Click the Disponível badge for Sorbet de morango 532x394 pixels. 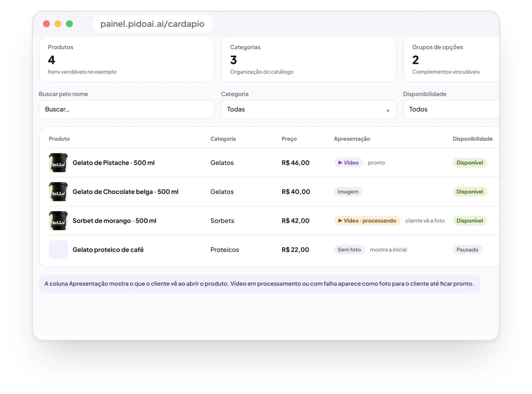click(470, 221)
